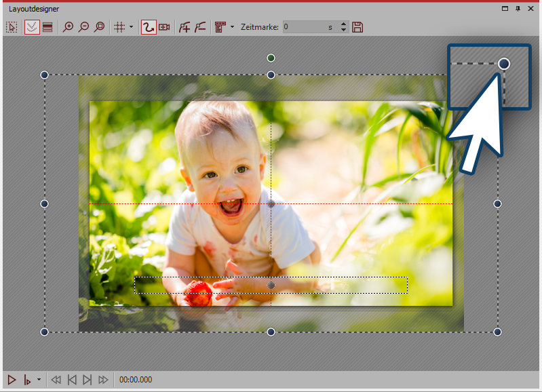Toggle the highlighted guides button in toolbar
Image resolution: width=542 pixels, height=392 pixels.
coord(31,27)
